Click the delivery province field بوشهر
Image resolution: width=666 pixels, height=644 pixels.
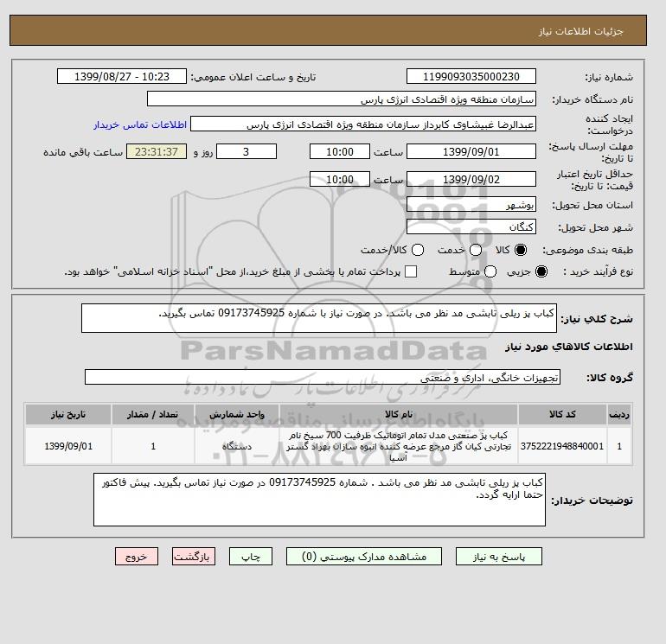coord(471,205)
